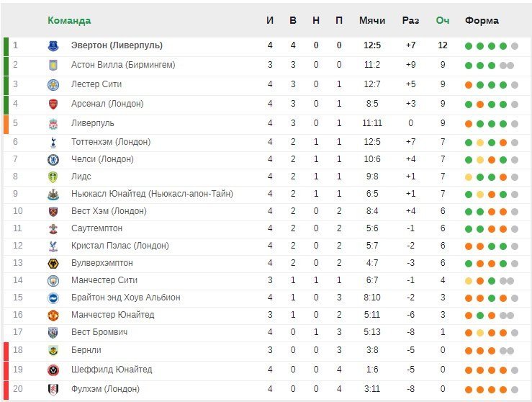This screenshot has height=402, width=532.
Task: Click the Arsenal club crest icon
Action: tap(53, 104)
